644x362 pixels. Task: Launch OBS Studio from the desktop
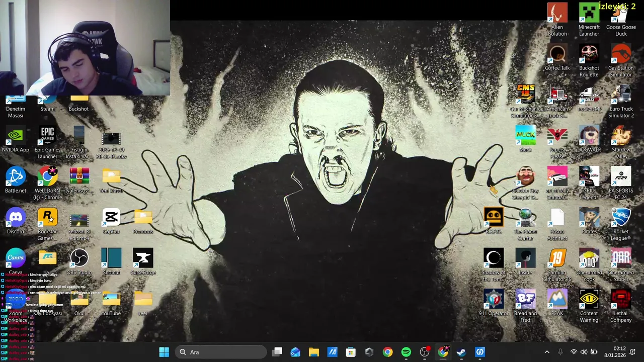[x=79, y=262]
